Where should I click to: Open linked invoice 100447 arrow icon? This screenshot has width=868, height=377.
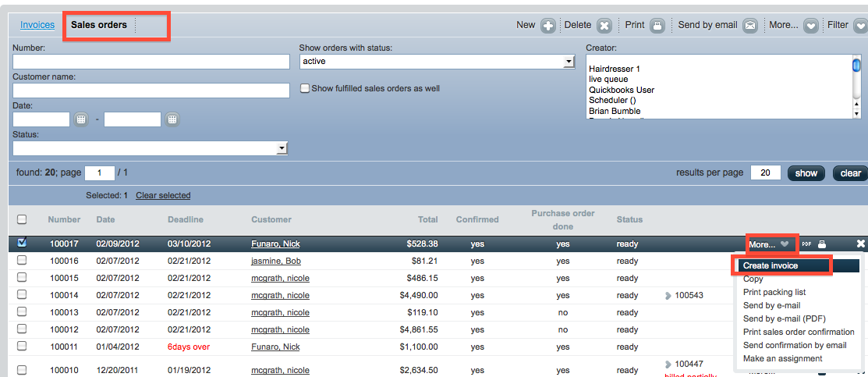coord(668,365)
